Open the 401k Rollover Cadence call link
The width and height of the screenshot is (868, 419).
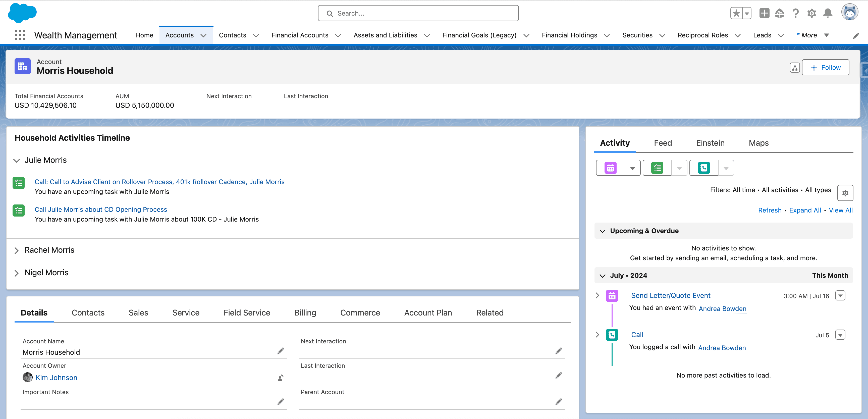[x=159, y=182]
